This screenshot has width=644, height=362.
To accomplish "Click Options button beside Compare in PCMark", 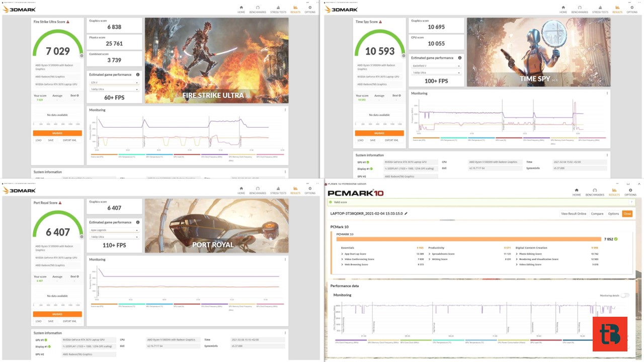I will click(613, 214).
